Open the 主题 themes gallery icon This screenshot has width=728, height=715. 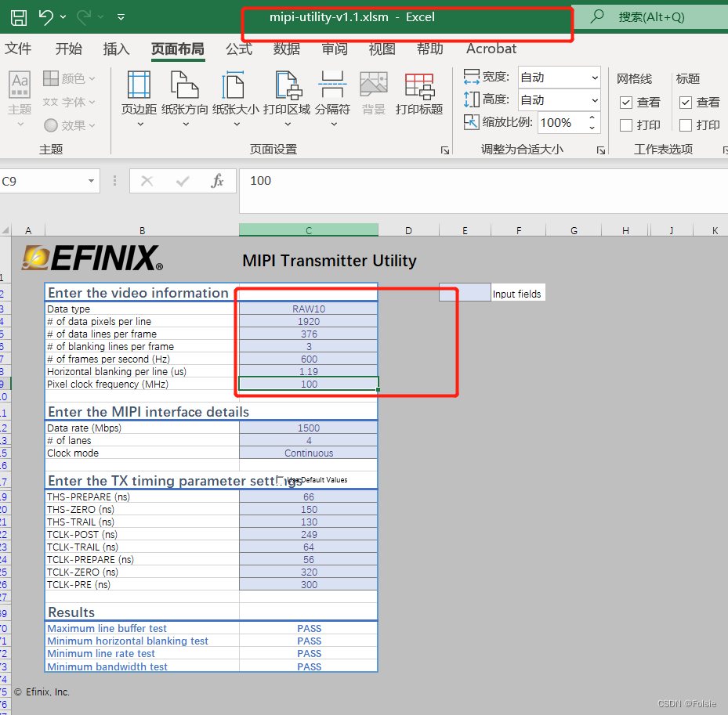coord(20,86)
